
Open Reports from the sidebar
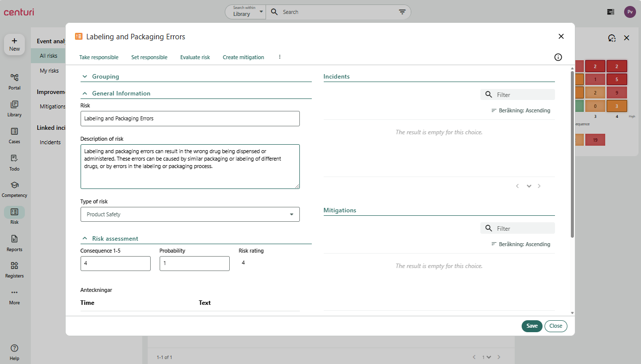[14, 243]
